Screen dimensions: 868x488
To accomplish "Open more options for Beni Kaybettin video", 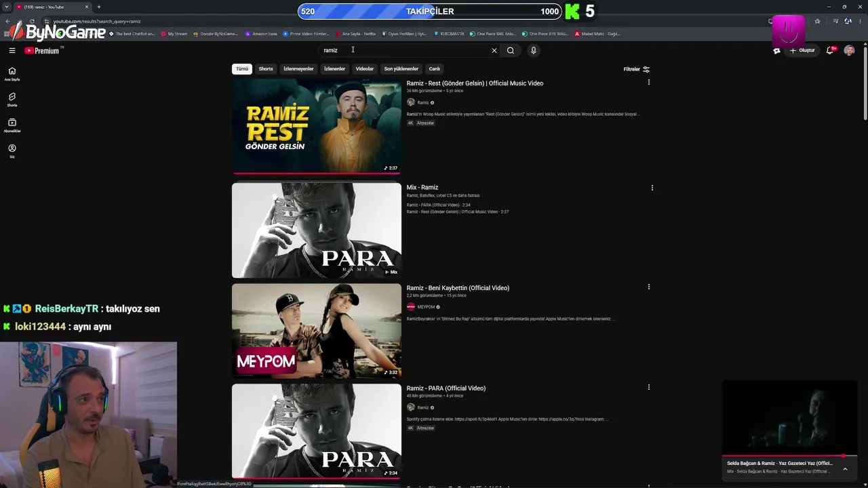I will (649, 287).
